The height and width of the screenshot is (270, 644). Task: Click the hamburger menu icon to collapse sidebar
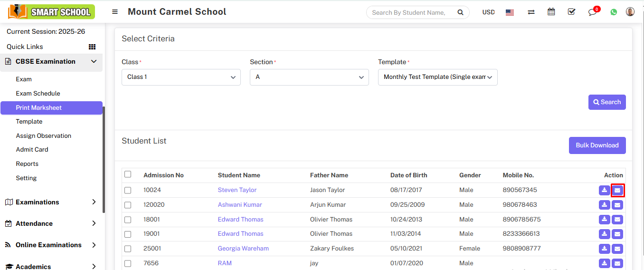(115, 12)
